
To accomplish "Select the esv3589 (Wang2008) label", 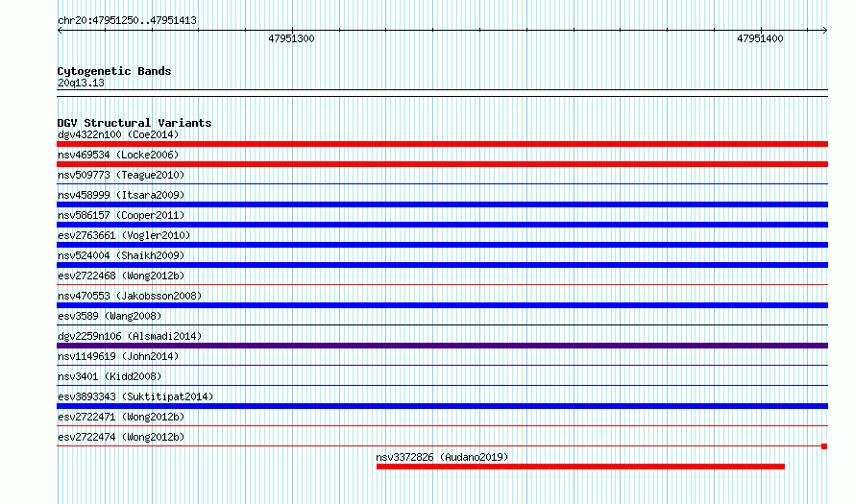I will click(110, 316).
